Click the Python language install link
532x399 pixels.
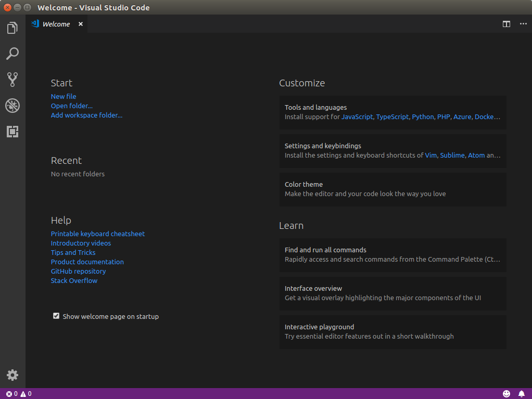pyautogui.click(x=423, y=117)
